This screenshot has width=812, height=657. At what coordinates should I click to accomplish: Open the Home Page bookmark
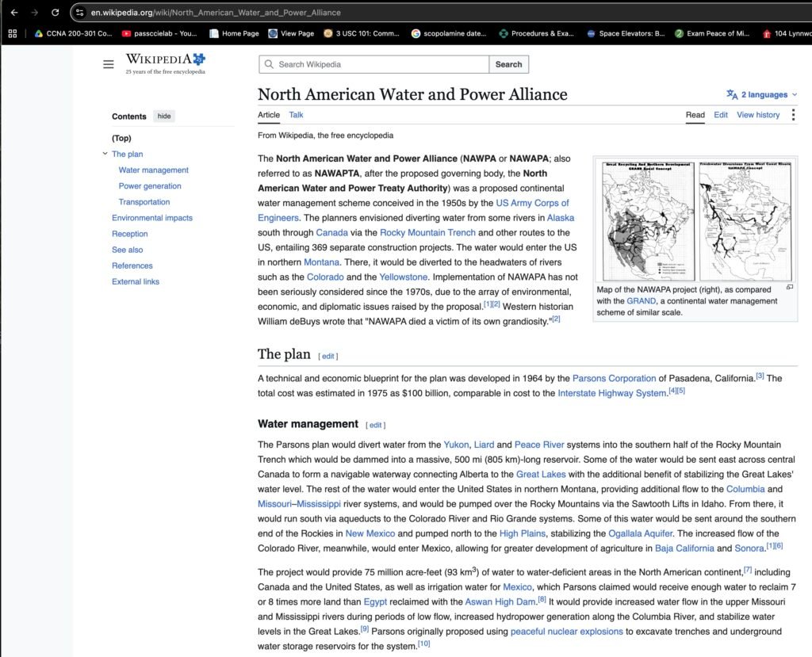[x=234, y=33]
